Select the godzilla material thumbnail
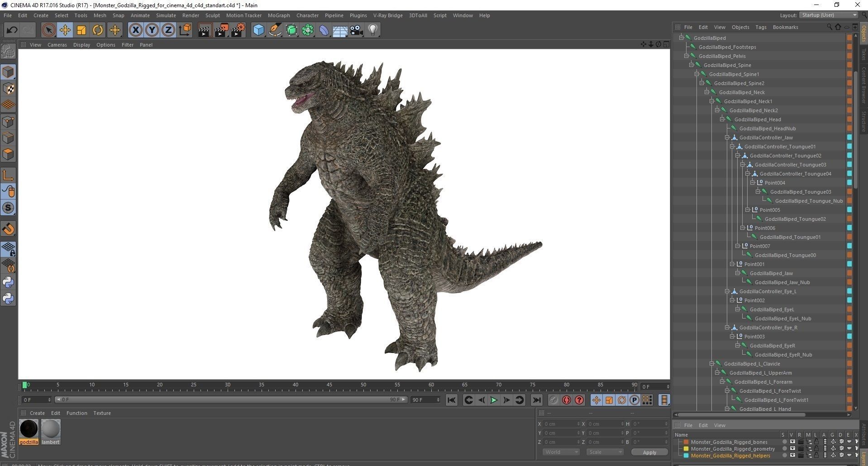Screen dimensions: 868x466 29,429
